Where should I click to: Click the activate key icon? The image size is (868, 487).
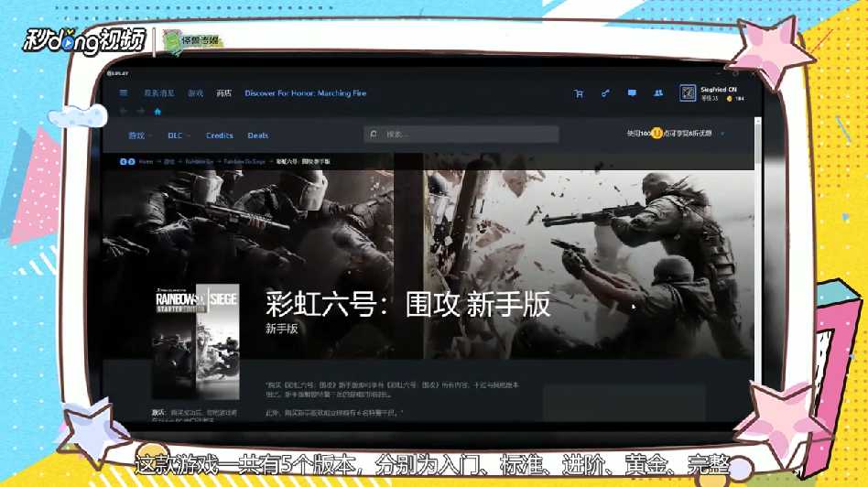[605, 93]
